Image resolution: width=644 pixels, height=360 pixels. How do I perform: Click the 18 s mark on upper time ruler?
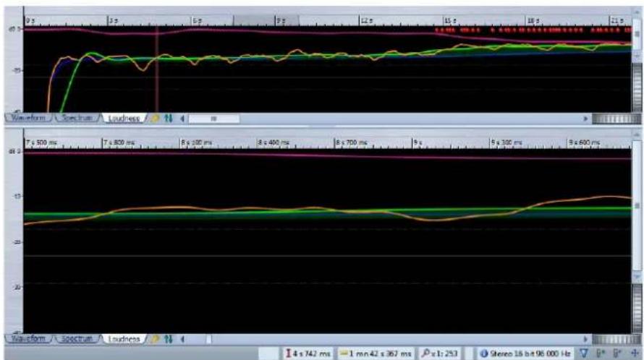tap(533, 20)
